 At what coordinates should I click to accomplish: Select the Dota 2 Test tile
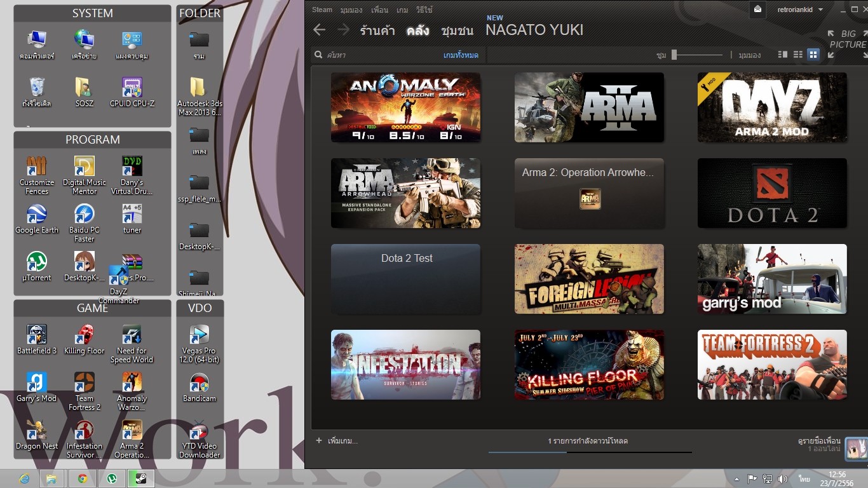coord(405,279)
